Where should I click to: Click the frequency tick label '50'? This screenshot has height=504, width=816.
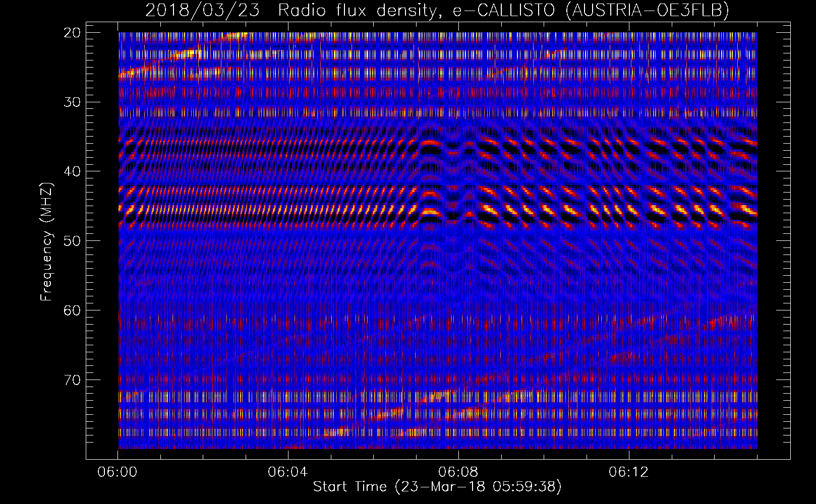(73, 241)
